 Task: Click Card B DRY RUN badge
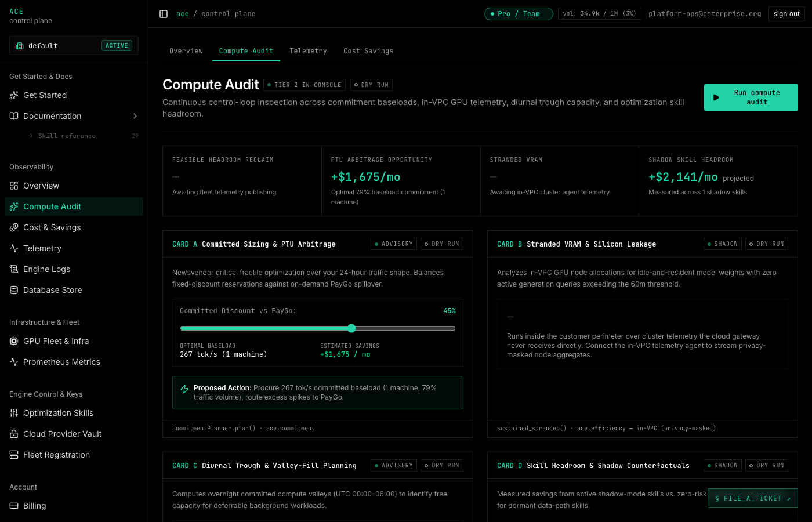click(767, 244)
